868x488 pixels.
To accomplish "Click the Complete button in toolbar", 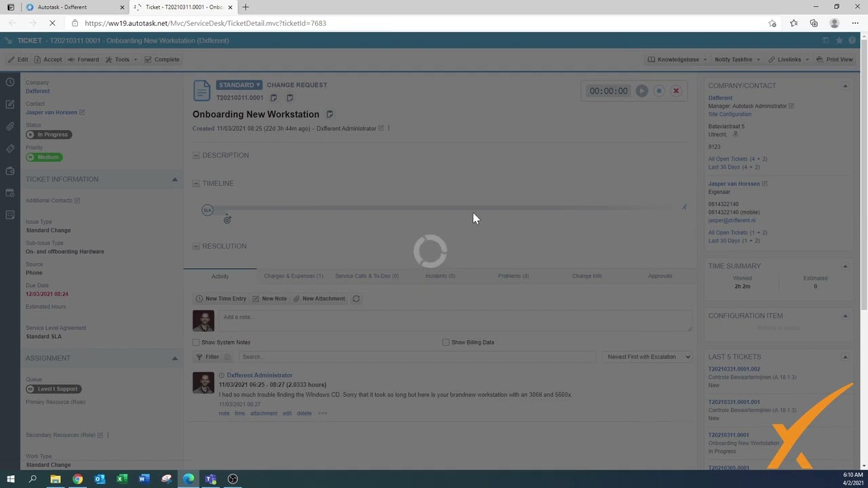I will [162, 60].
